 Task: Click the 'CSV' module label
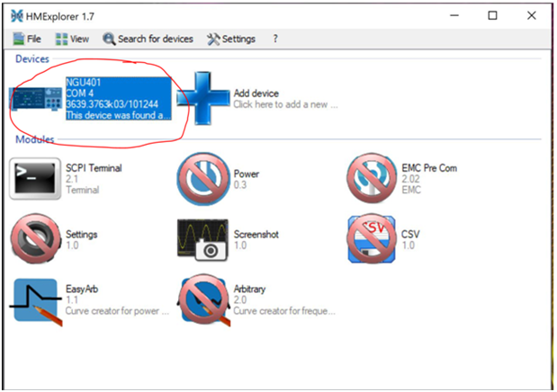pyautogui.click(x=410, y=235)
